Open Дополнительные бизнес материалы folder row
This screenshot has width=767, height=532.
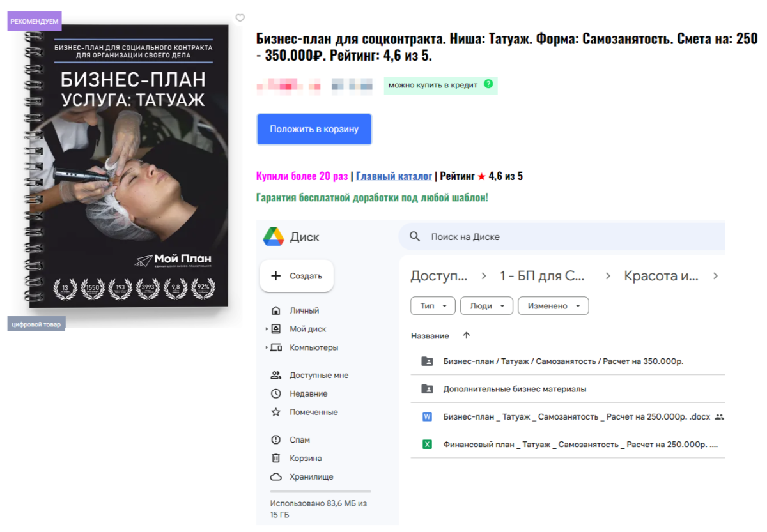[x=568, y=389]
